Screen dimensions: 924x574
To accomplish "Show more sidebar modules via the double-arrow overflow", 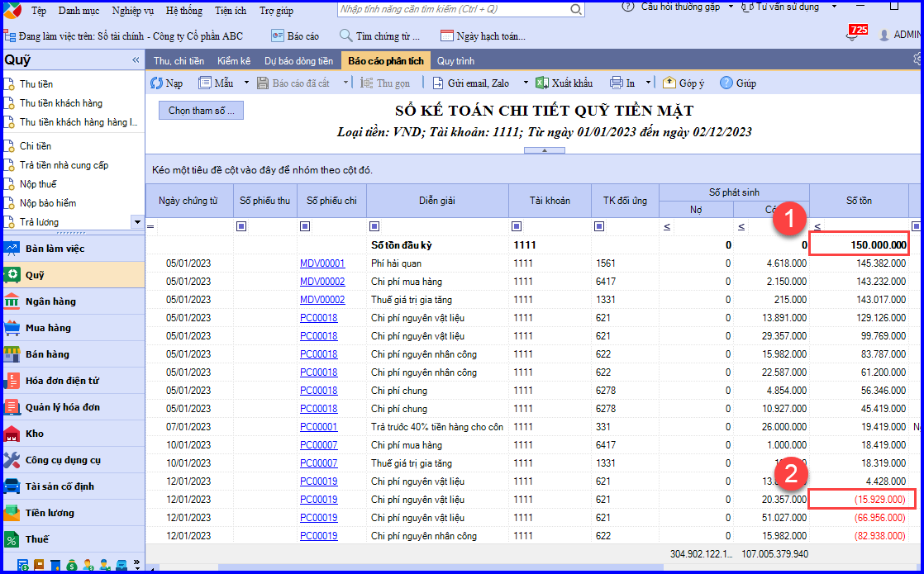I will 137,565.
